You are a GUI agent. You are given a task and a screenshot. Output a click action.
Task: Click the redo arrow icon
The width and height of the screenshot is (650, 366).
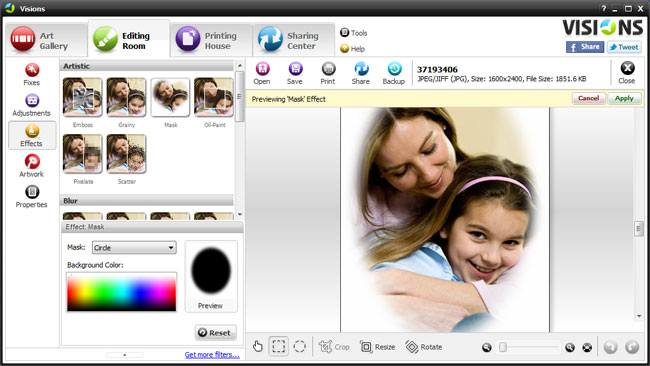click(632, 347)
